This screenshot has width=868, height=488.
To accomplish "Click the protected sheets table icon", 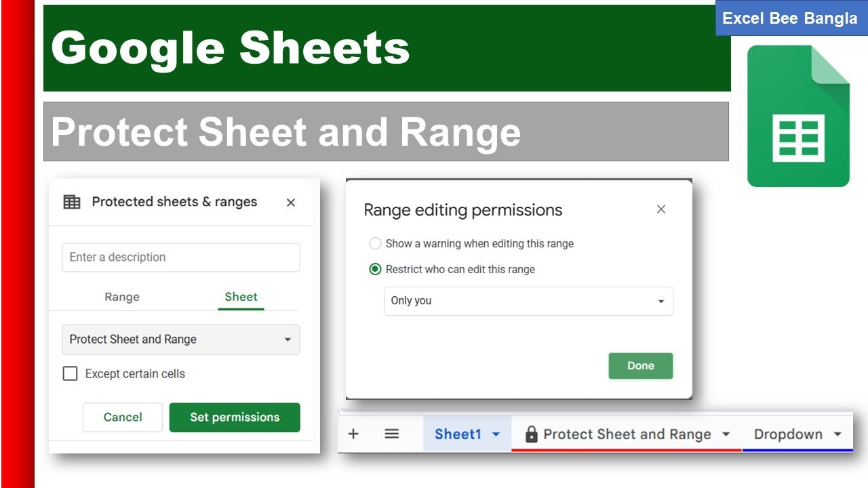I will [x=71, y=202].
